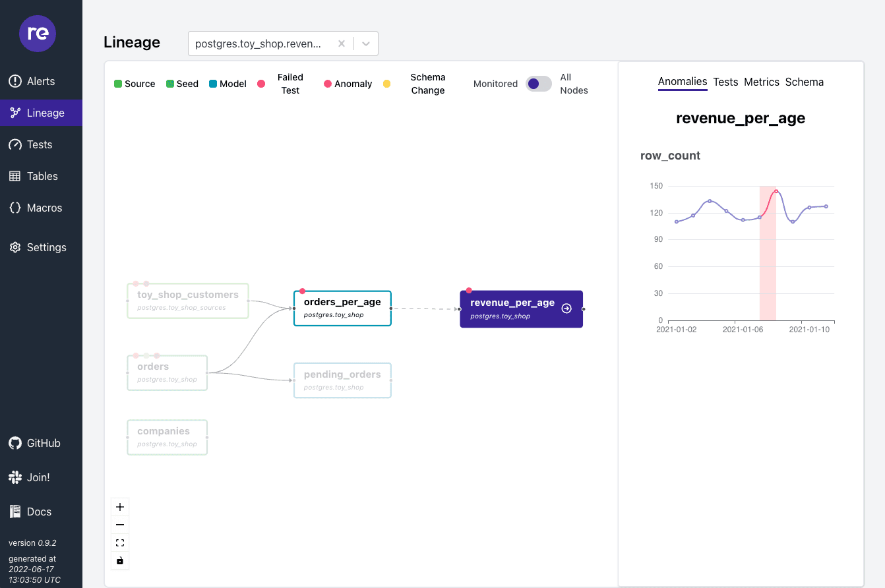Open the Tests gauge icon in sidebar

(x=15, y=144)
